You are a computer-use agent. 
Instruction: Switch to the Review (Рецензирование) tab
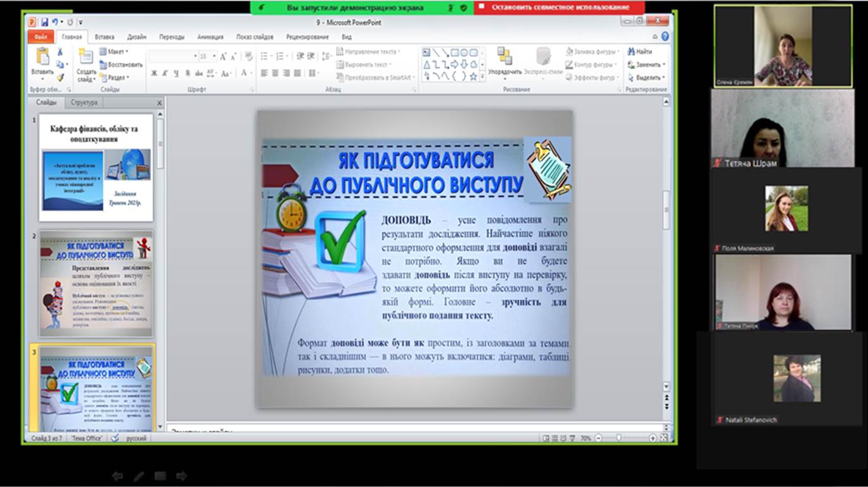point(307,37)
